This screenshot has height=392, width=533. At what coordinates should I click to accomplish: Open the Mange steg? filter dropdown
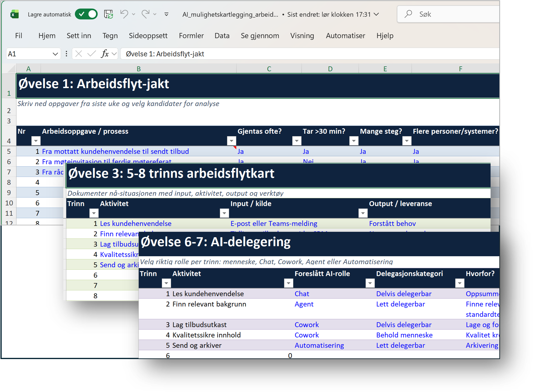coord(407,141)
